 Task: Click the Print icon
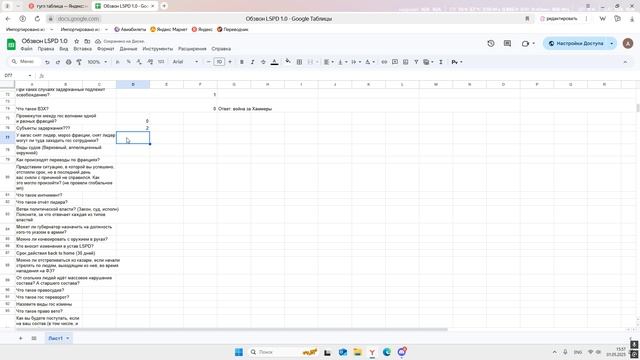pyautogui.click(x=68, y=62)
